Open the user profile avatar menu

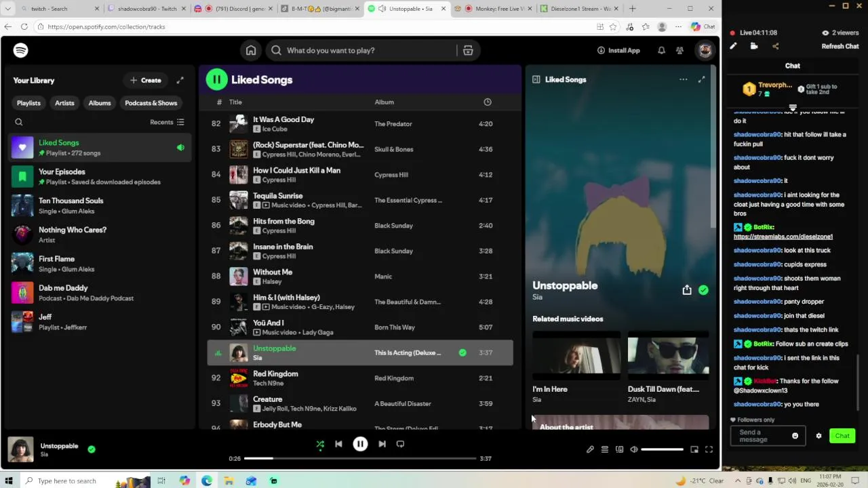click(705, 50)
